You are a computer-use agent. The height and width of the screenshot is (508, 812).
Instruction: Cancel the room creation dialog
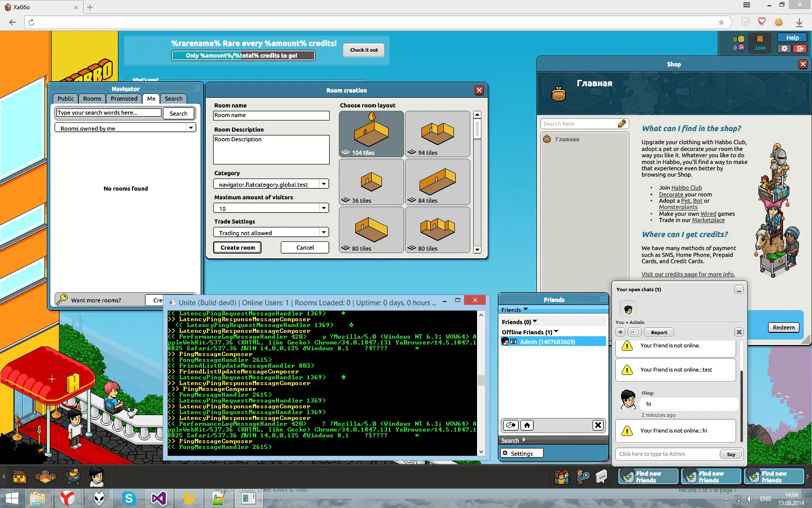[305, 248]
